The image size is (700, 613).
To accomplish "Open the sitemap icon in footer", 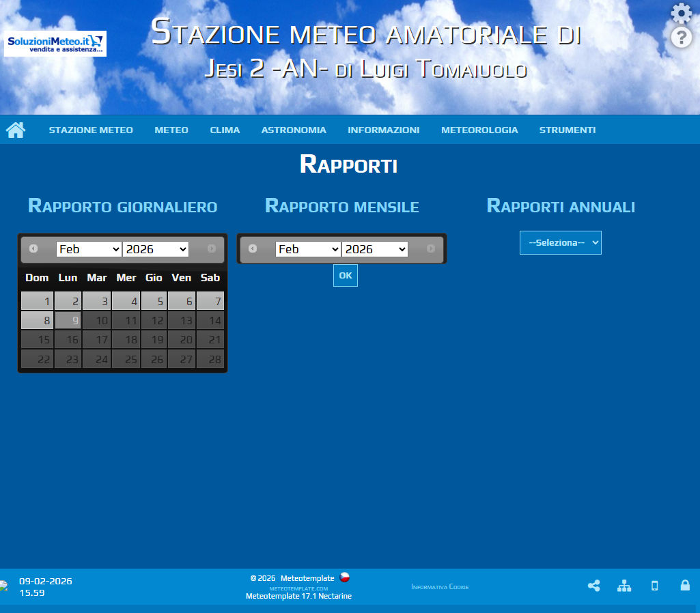I will click(x=624, y=586).
